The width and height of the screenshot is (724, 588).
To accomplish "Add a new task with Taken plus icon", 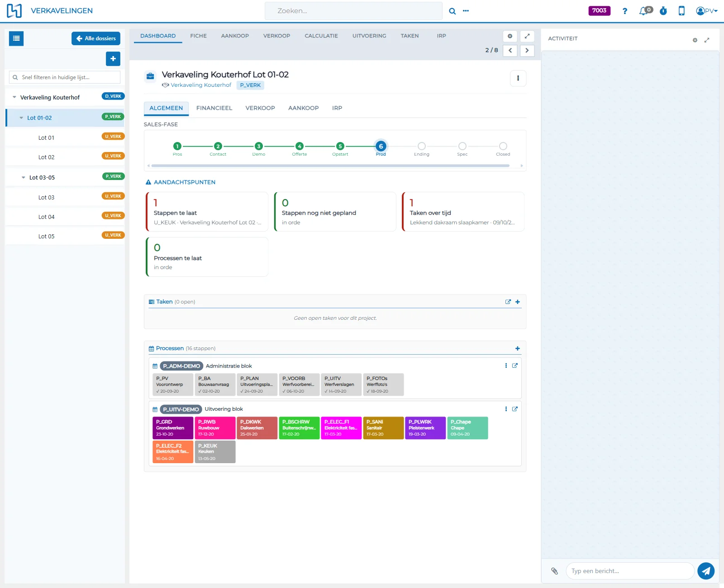I will tap(518, 302).
